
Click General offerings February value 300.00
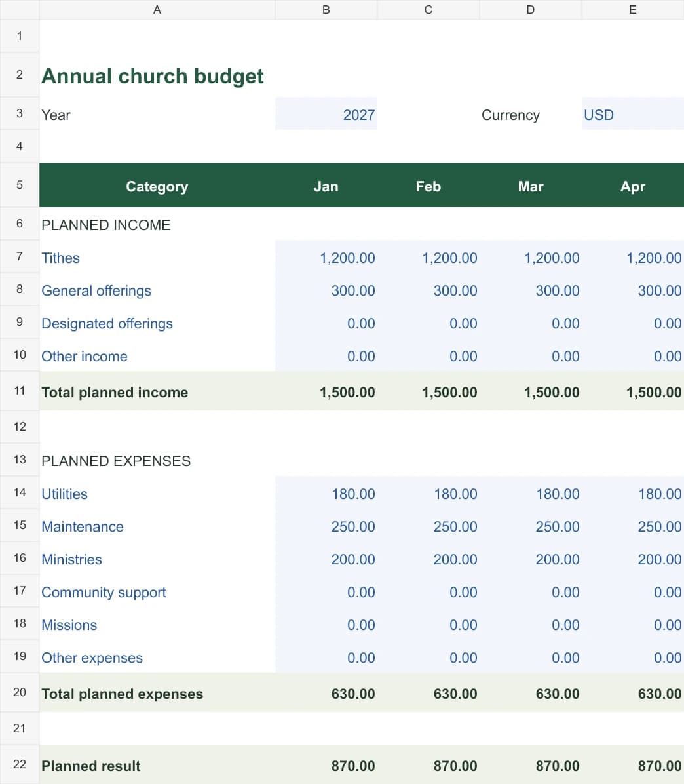(428, 290)
